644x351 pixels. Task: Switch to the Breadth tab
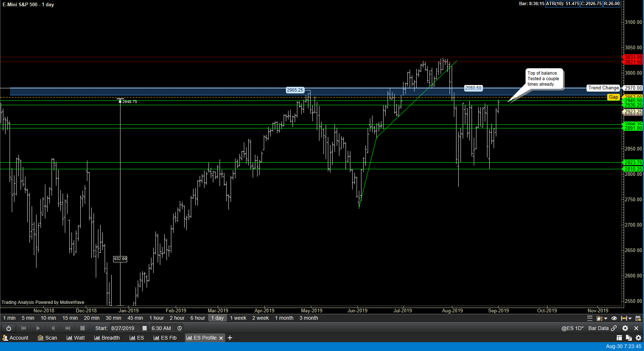pyautogui.click(x=107, y=338)
